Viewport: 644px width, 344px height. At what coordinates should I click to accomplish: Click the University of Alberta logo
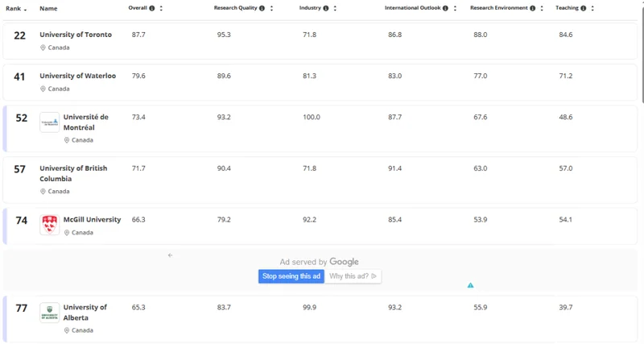[49, 312]
